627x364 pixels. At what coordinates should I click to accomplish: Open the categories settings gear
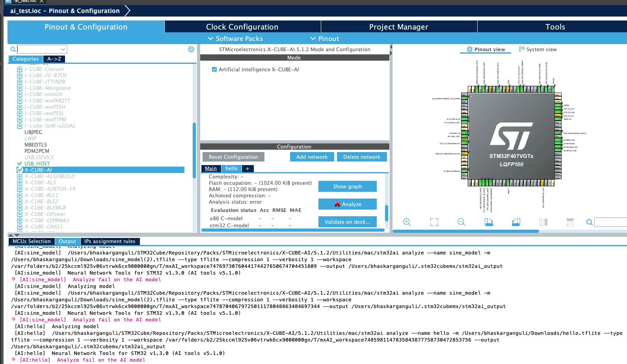191,49
